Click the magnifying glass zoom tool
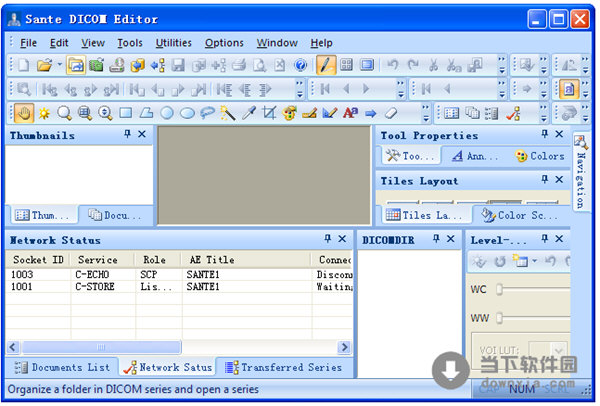The width and height of the screenshot is (600, 406). [65, 113]
